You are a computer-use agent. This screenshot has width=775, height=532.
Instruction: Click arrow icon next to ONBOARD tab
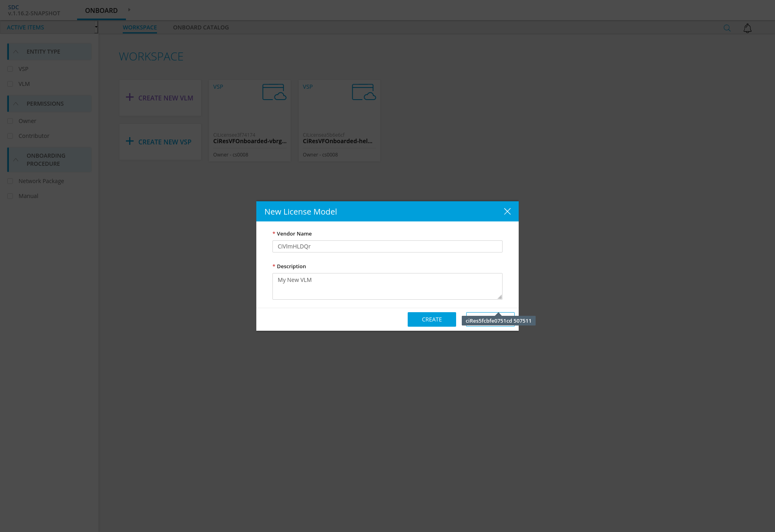click(129, 10)
